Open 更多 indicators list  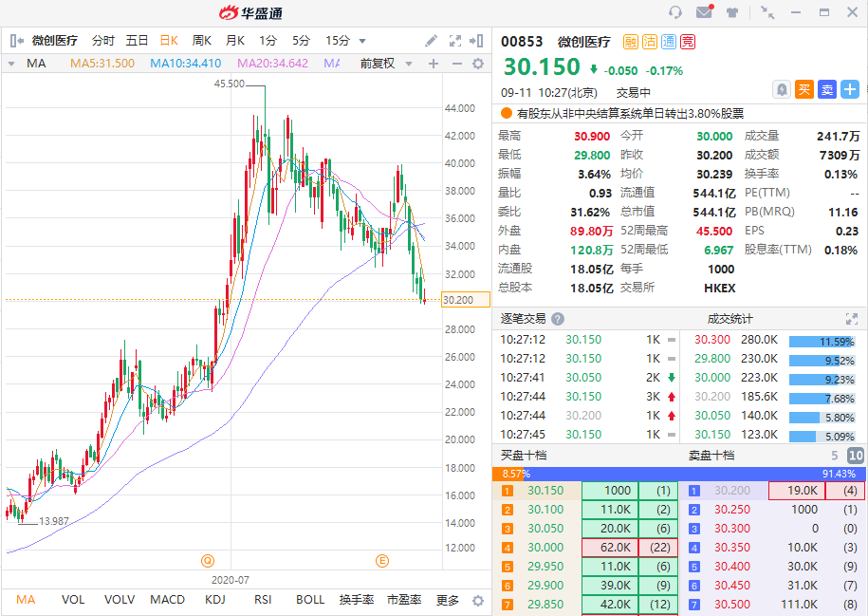pyautogui.click(x=448, y=600)
